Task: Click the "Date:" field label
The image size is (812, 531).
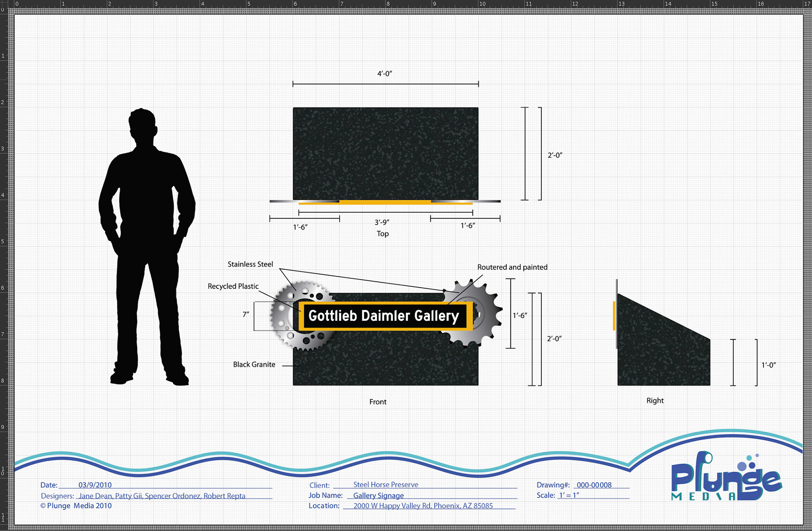Action: (49, 485)
